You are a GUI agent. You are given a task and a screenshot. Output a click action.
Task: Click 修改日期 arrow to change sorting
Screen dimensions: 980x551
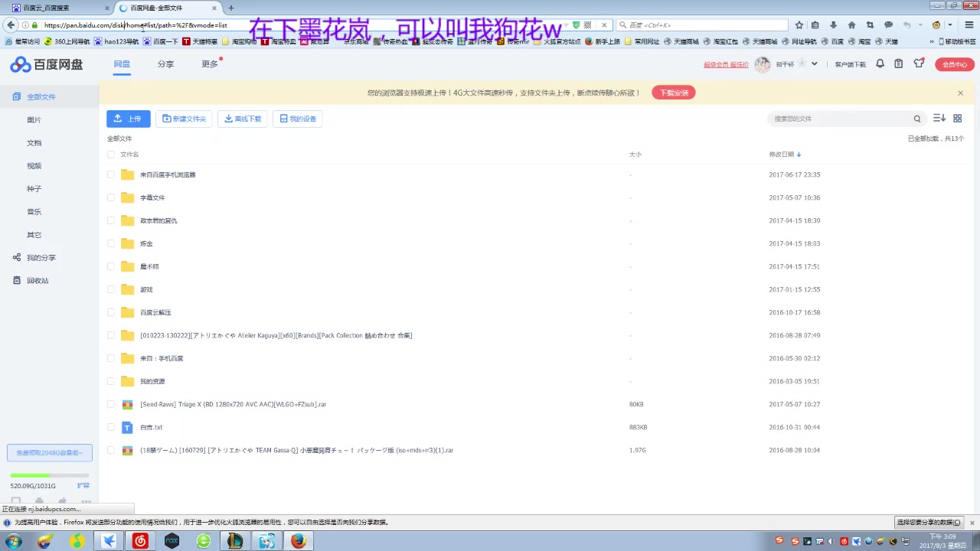(799, 154)
